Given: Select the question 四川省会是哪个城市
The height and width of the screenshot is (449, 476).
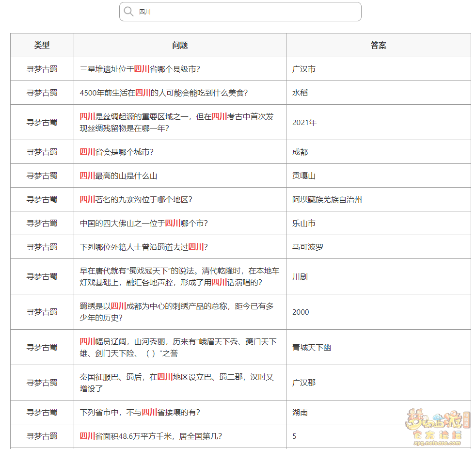Looking at the screenshot, I should click(x=117, y=152).
